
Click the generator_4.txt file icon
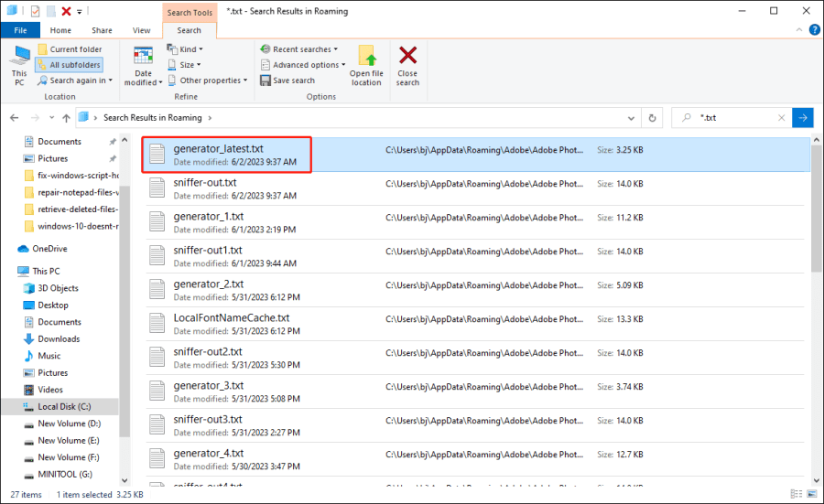point(157,458)
